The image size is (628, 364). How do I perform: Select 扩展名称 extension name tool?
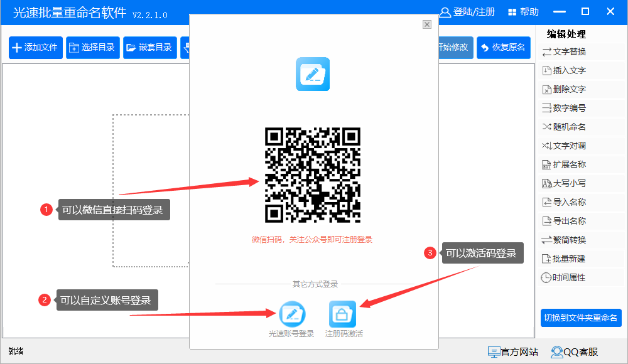(565, 164)
